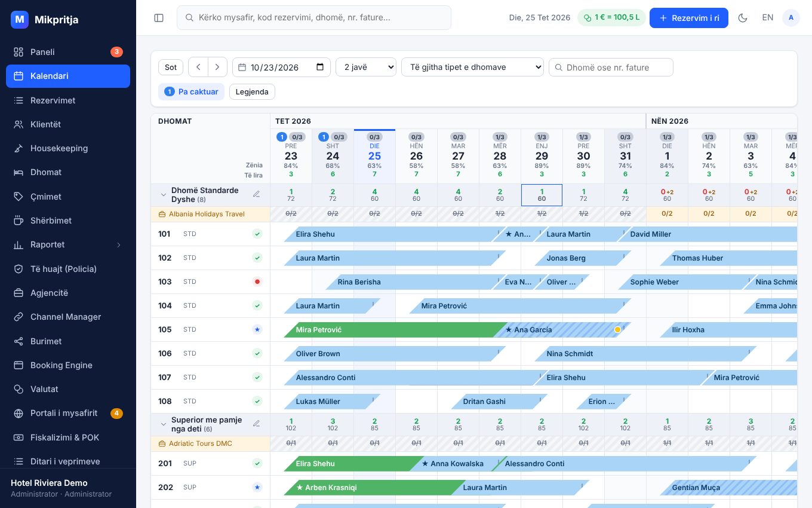Go to next period arrow
The width and height of the screenshot is (812, 508).
[x=218, y=67]
